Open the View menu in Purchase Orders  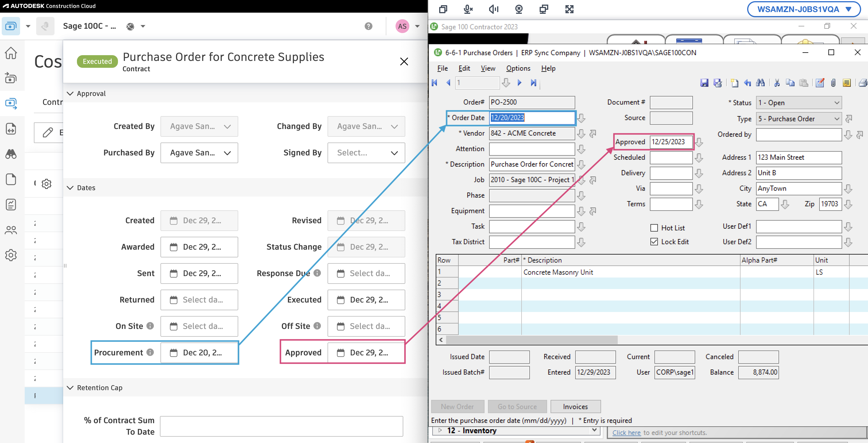pos(487,68)
